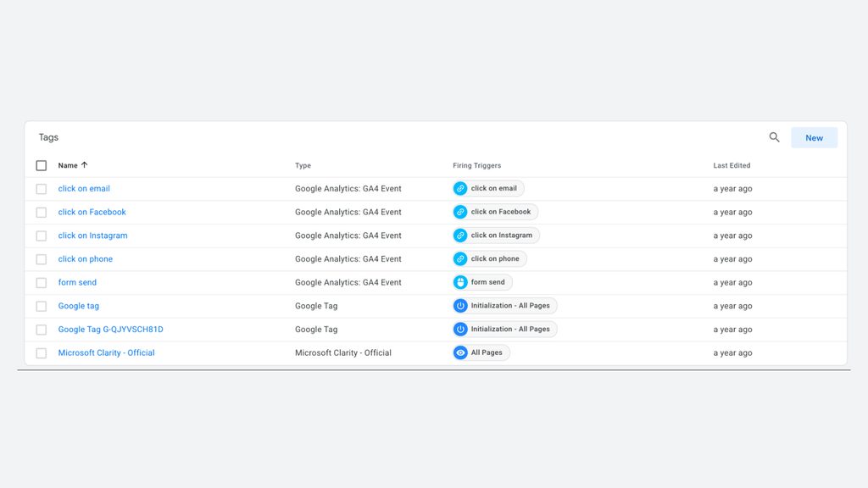Open the click on phone tag
Image resolution: width=868 pixels, height=488 pixels.
coord(86,259)
